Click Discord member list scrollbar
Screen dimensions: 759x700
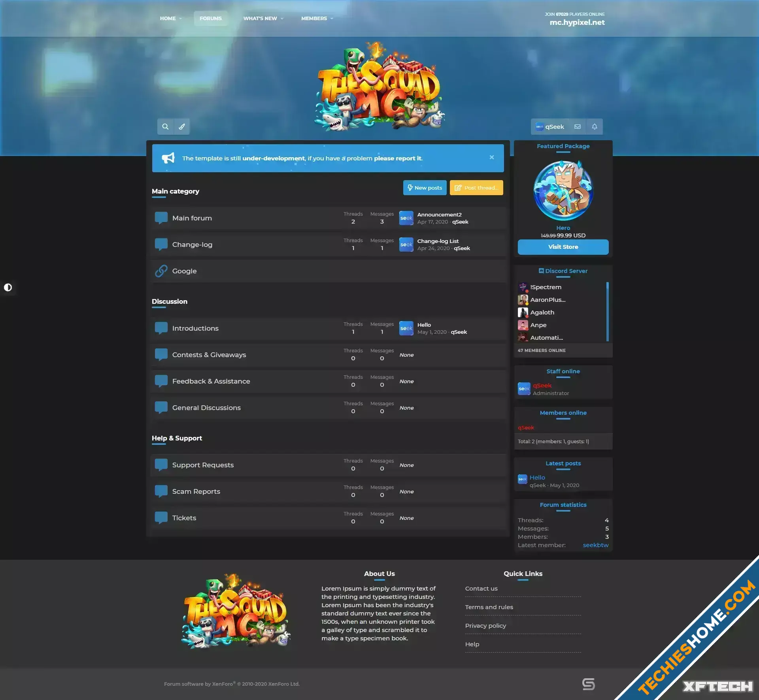pos(608,312)
